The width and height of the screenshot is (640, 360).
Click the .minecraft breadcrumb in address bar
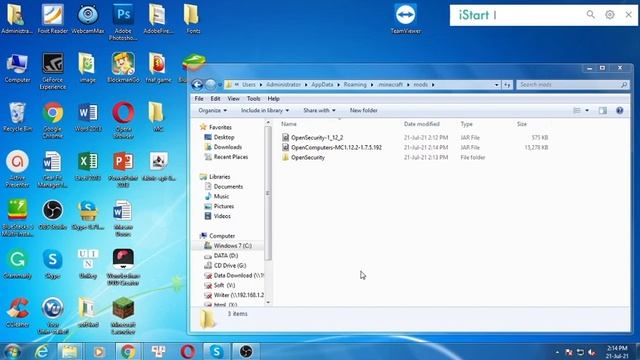tap(390, 84)
